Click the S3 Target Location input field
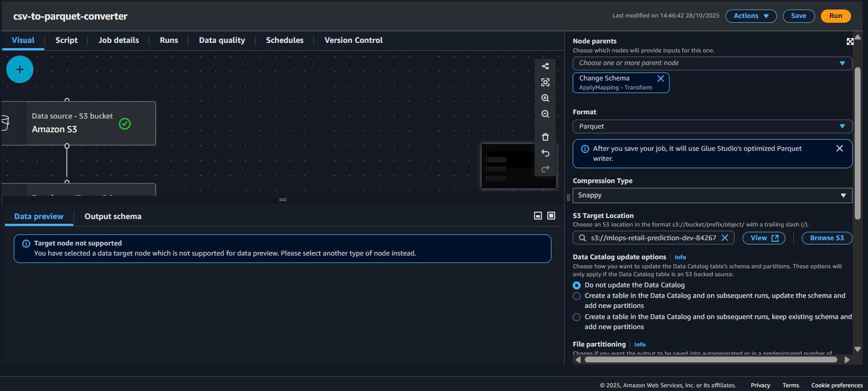This screenshot has height=391, width=868. click(x=652, y=238)
